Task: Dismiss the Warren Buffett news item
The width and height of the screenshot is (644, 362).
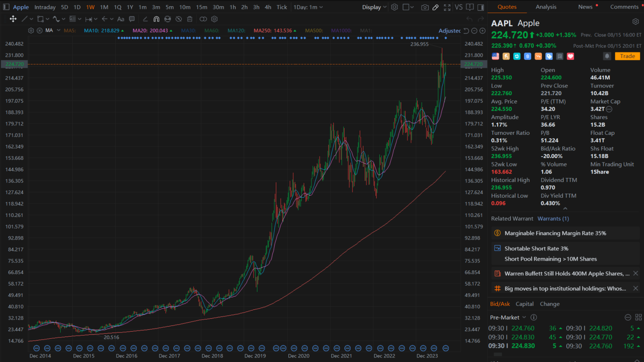Action: (636, 274)
